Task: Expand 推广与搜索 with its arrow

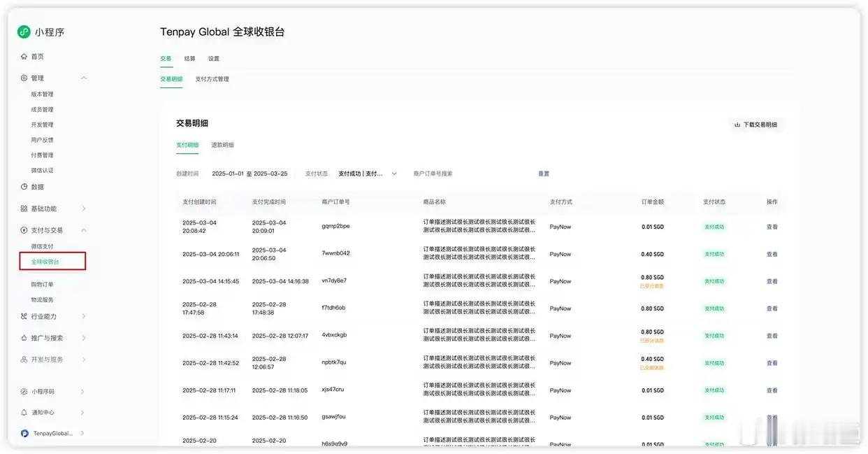Action: [83, 338]
